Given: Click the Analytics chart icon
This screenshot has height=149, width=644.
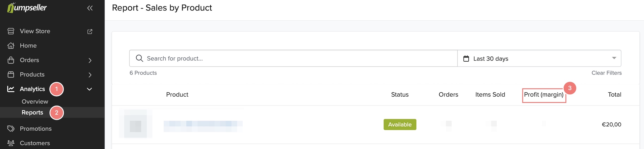Looking at the screenshot, I should pyautogui.click(x=11, y=89).
